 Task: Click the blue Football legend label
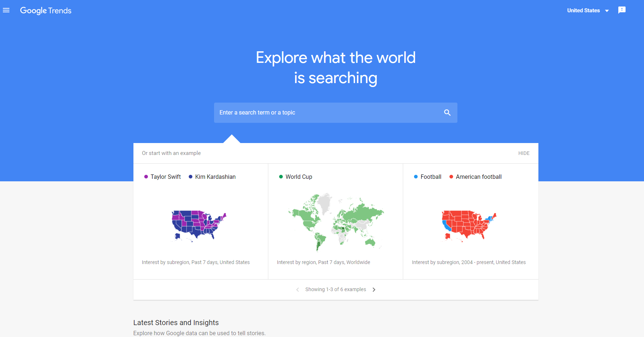(431, 177)
